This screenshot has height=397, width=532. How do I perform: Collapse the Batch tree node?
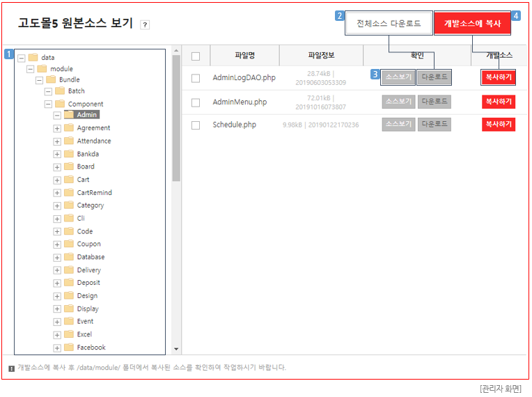(49, 92)
